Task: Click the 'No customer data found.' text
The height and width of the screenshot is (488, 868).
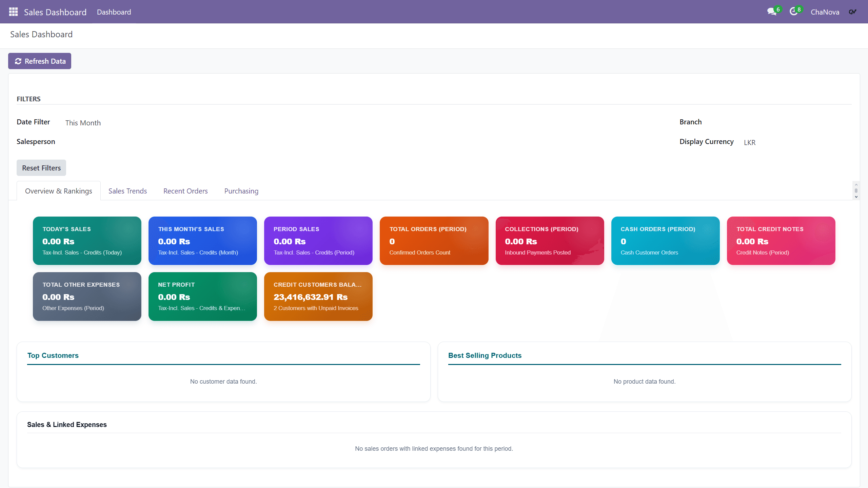Action: click(x=223, y=382)
